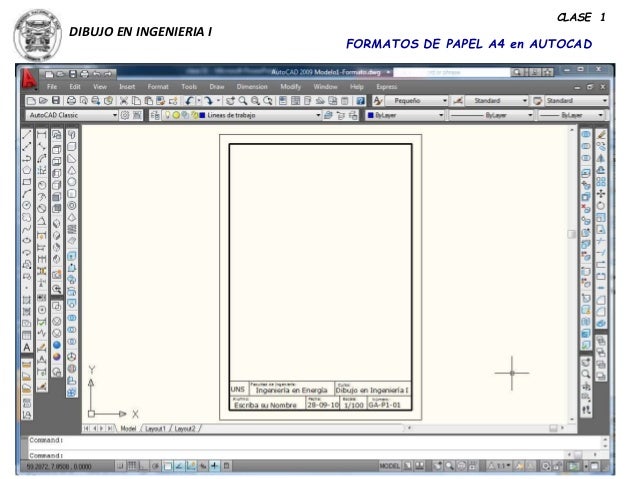Select the Multiline Text A tool
Screen dimensions: 638x479
coord(27,347)
